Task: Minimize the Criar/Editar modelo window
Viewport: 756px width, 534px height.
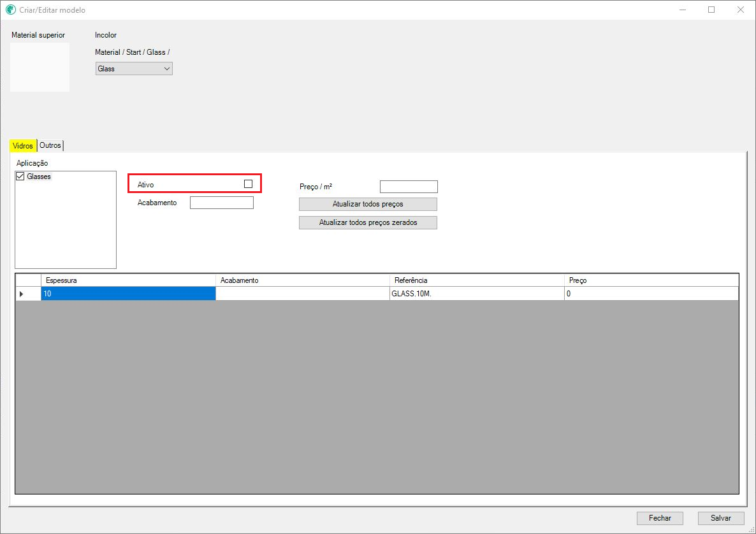Action: (683, 10)
